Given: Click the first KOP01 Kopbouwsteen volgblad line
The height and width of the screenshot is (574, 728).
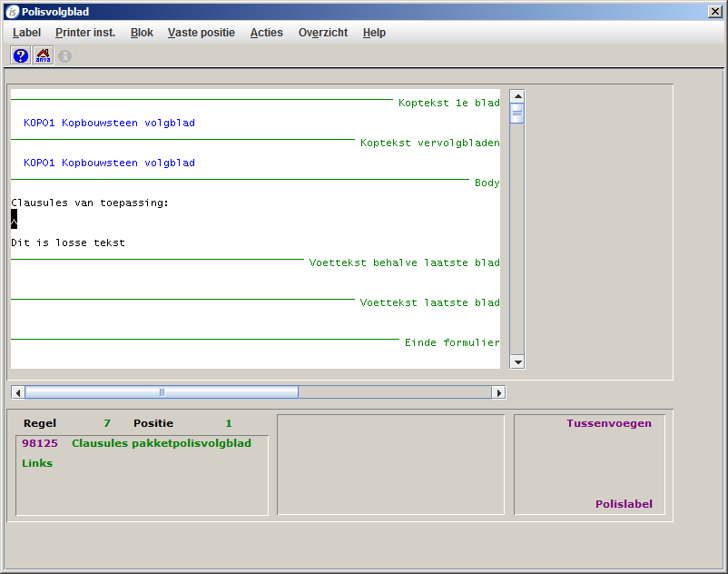Looking at the screenshot, I should coord(109,124).
